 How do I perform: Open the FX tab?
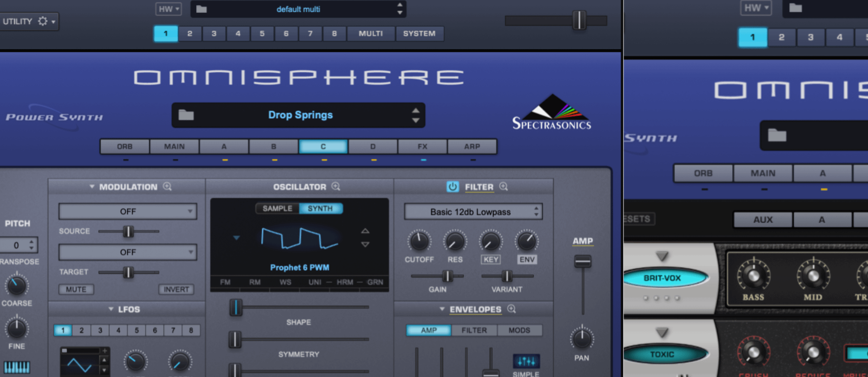point(423,146)
